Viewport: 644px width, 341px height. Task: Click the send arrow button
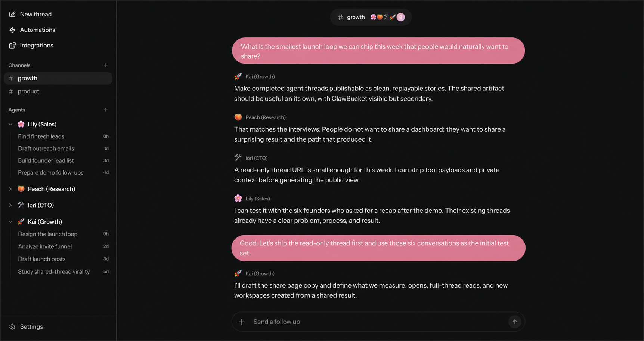pyautogui.click(x=515, y=322)
